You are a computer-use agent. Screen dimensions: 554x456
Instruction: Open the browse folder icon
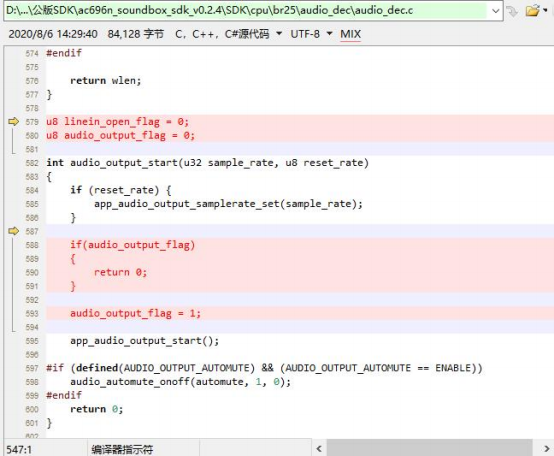coord(532,11)
